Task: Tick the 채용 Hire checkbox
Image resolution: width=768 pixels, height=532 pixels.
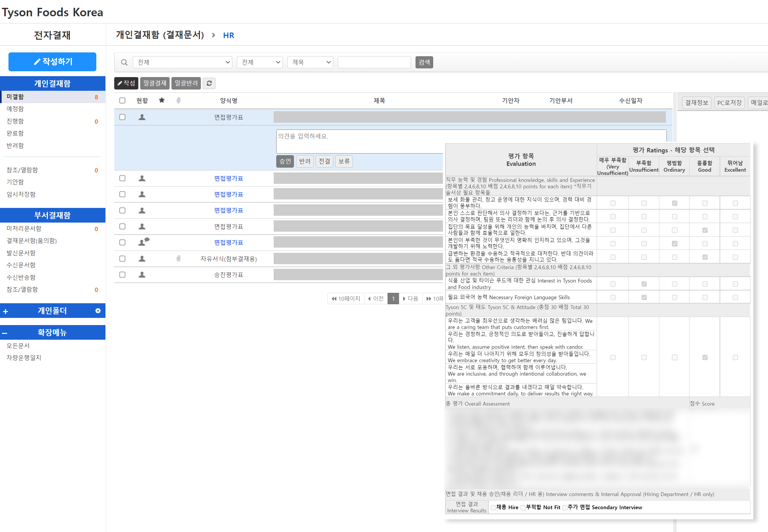Action: pos(493,507)
